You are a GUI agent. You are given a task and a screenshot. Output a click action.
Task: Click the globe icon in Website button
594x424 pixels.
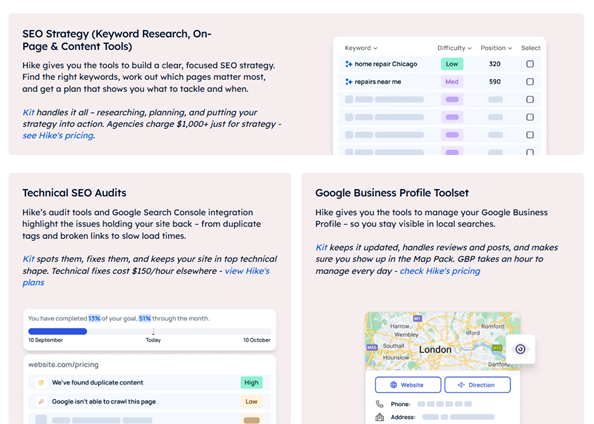[x=394, y=385]
